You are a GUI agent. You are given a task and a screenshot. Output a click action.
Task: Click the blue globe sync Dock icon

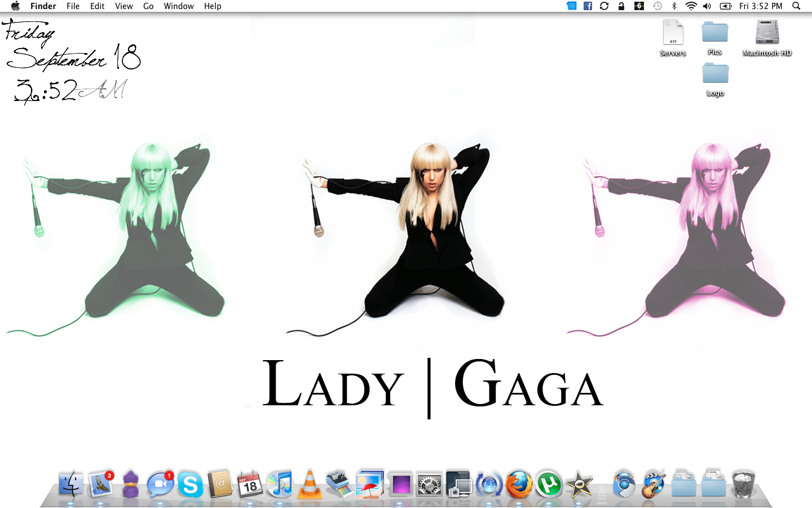click(x=489, y=484)
